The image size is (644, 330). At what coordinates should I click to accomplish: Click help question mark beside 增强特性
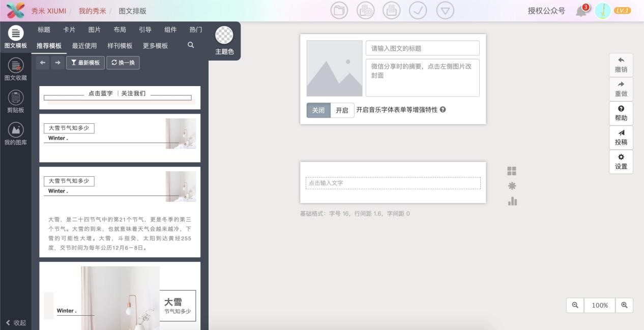[x=443, y=109]
